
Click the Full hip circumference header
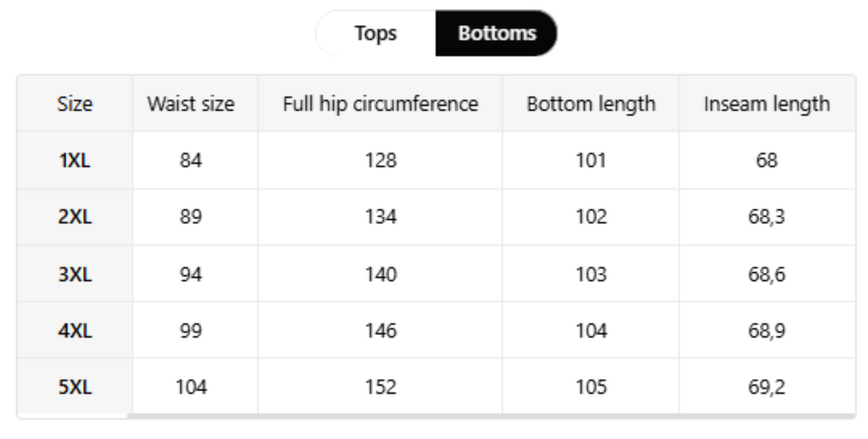(380, 104)
